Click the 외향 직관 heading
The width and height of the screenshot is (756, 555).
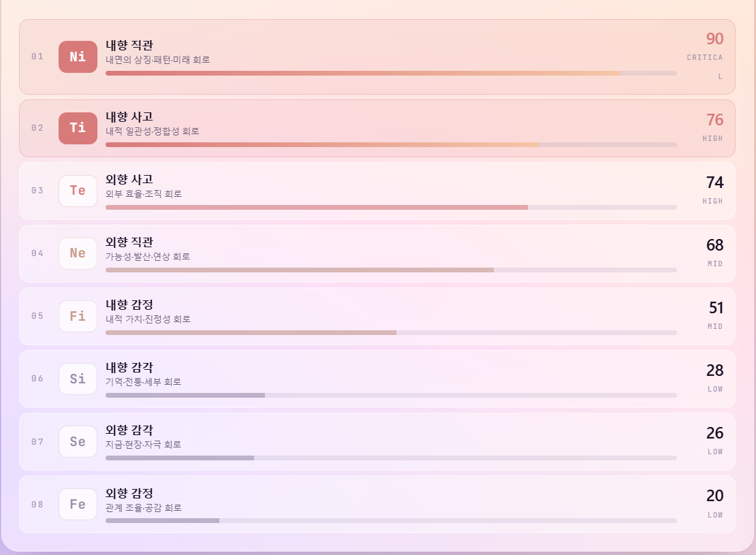[129, 242]
